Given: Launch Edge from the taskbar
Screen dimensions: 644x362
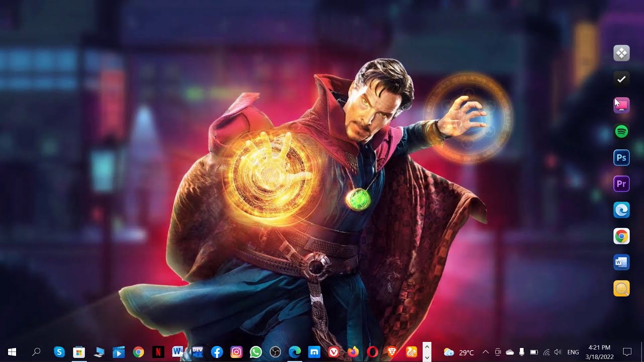Looking at the screenshot, I should (x=295, y=352).
